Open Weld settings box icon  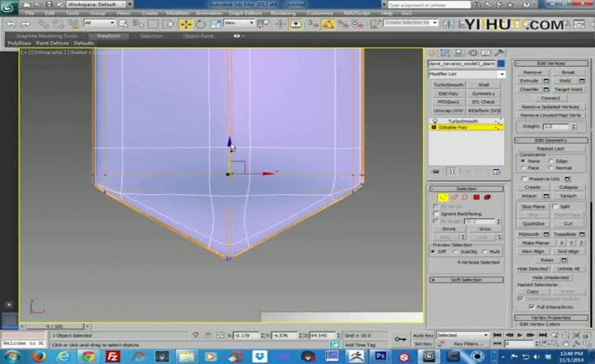coord(582,81)
